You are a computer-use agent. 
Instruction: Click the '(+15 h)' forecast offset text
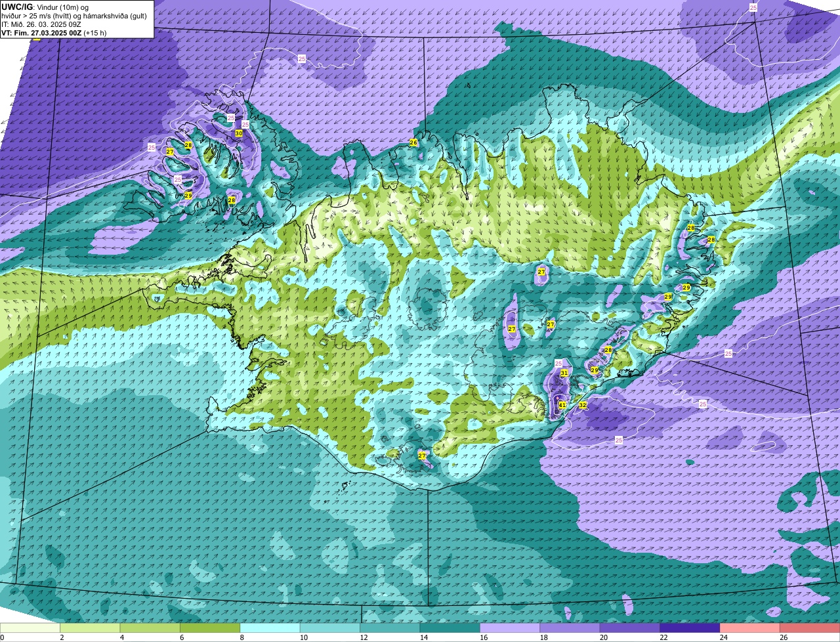[x=95, y=33]
